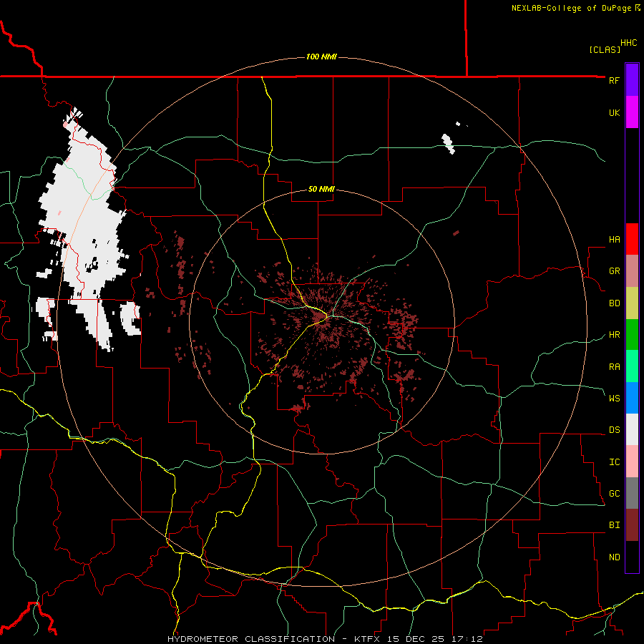Click the UK legend label
Screen dimensions: 644x644
tap(614, 112)
